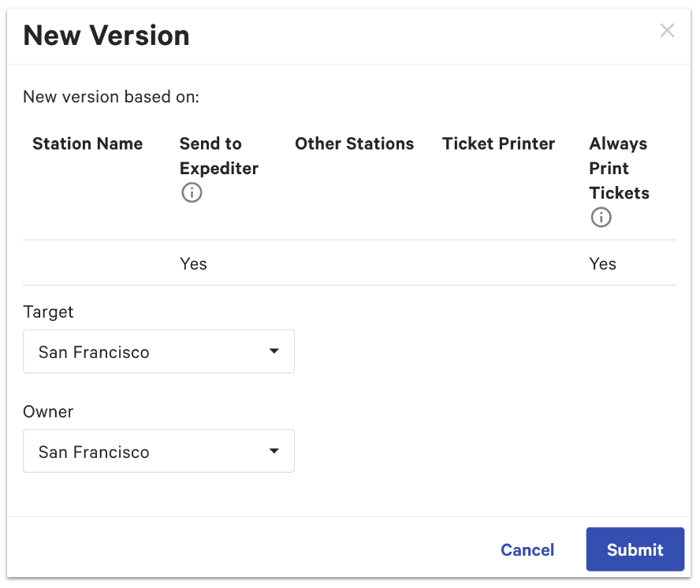The width and height of the screenshot is (700, 588).
Task: Open the Target dropdown chevron
Action: 274,352
